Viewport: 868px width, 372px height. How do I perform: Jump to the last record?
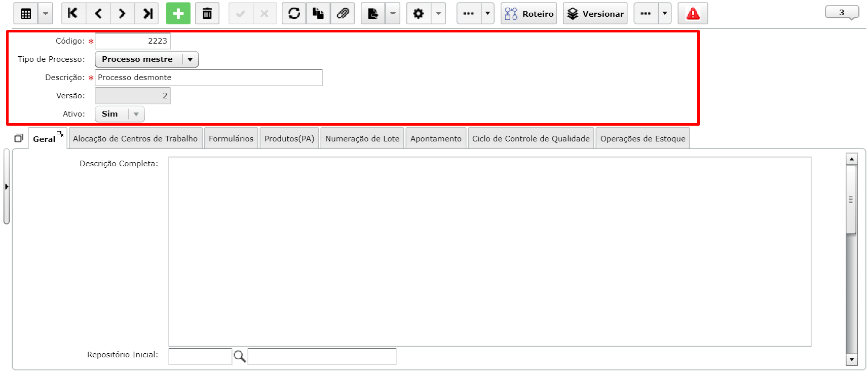147,14
